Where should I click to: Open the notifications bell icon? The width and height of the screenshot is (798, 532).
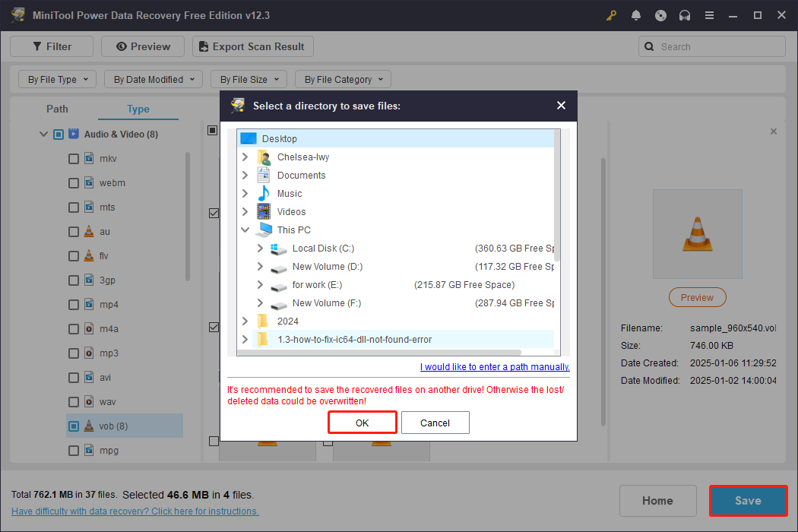click(x=635, y=15)
